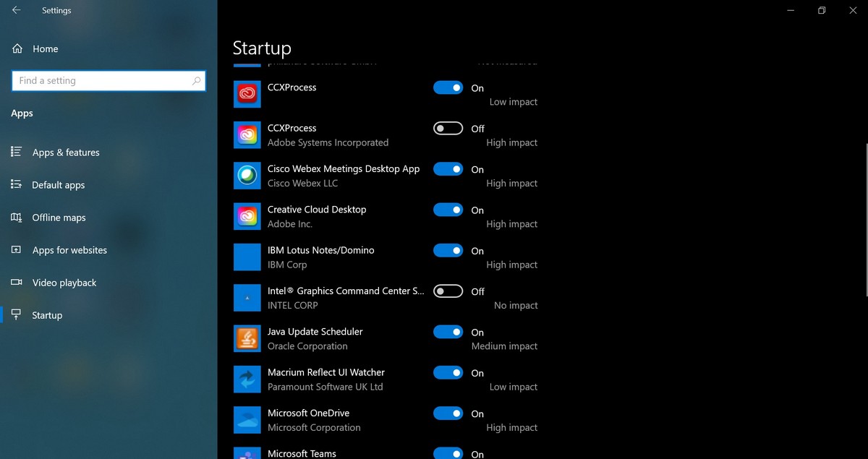
Task: Disable IBM Lotus Notes/Domino startup toggle
Action: point(448,250)
